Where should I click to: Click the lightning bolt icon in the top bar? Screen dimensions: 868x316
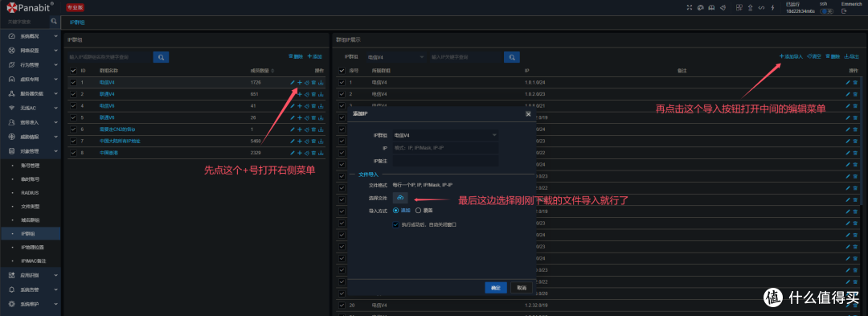(772, 8)
